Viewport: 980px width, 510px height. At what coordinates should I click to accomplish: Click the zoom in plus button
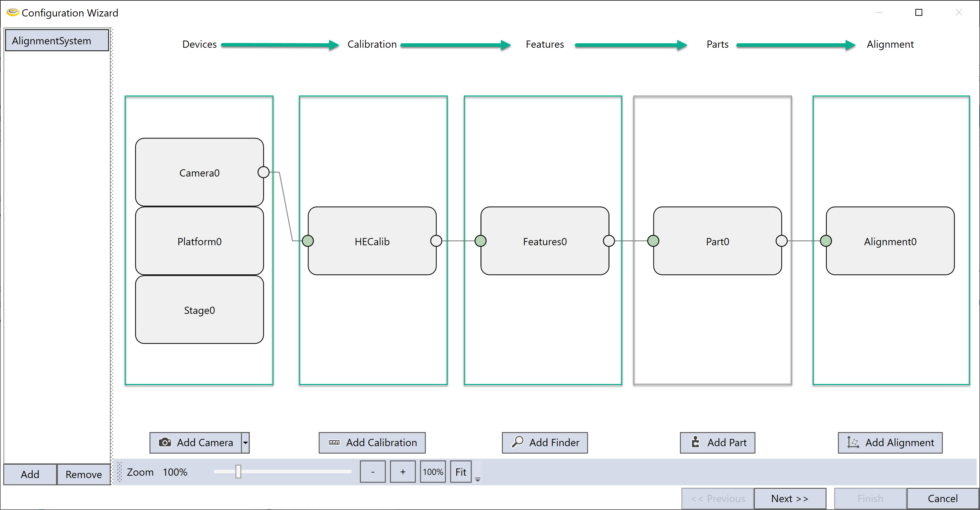[402, 472]
